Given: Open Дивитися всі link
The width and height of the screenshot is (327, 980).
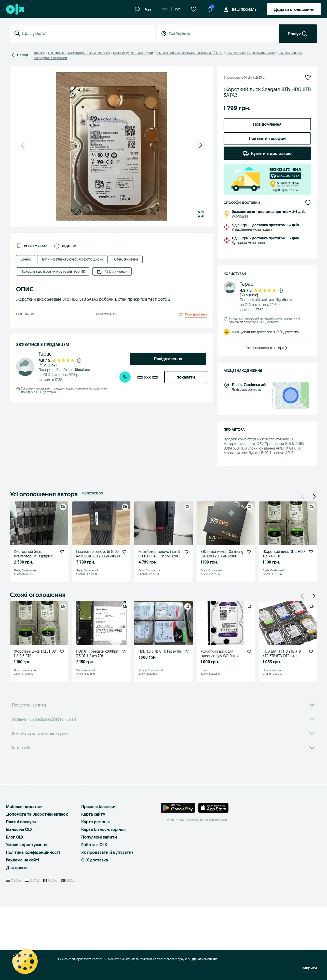Looking at the screenshot, I should (x=92, y=493).
